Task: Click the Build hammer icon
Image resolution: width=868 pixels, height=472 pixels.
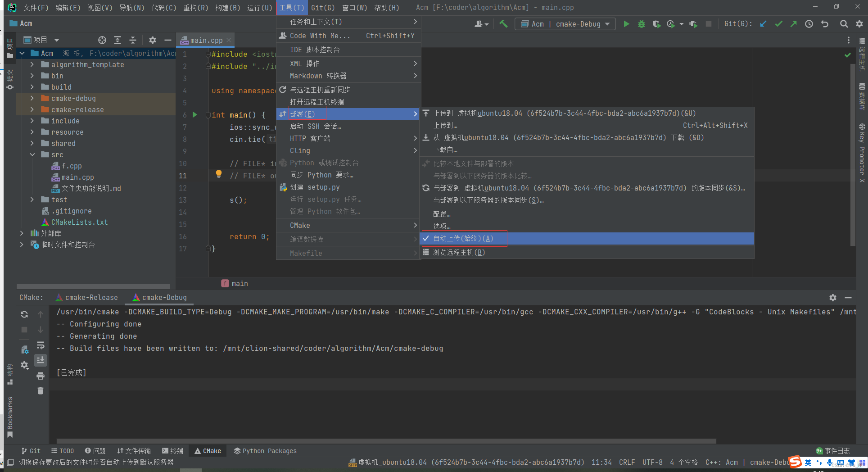Action: tap(503, 24)
